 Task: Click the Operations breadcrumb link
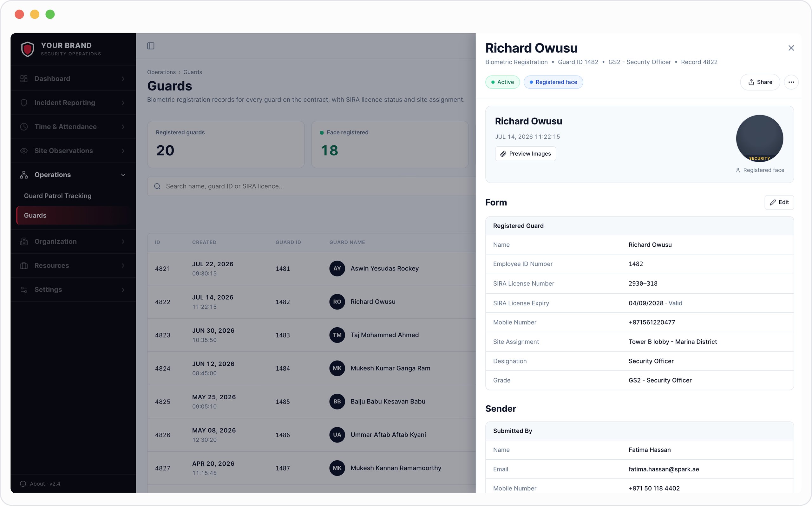161,72
